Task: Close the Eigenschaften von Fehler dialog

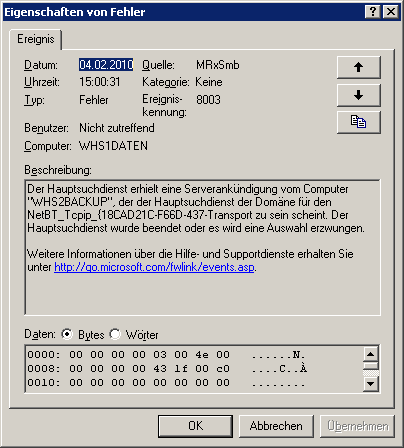Action: [391, 12]
